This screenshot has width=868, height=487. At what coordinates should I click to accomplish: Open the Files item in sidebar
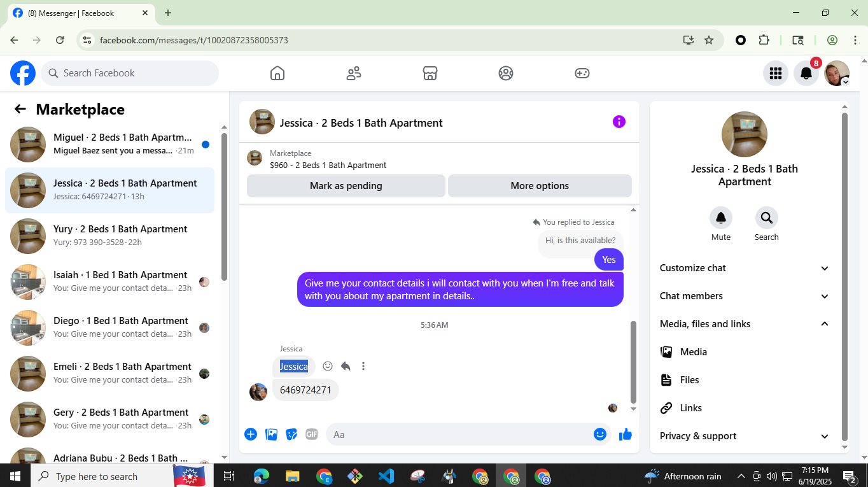click(x=745, y=380)
